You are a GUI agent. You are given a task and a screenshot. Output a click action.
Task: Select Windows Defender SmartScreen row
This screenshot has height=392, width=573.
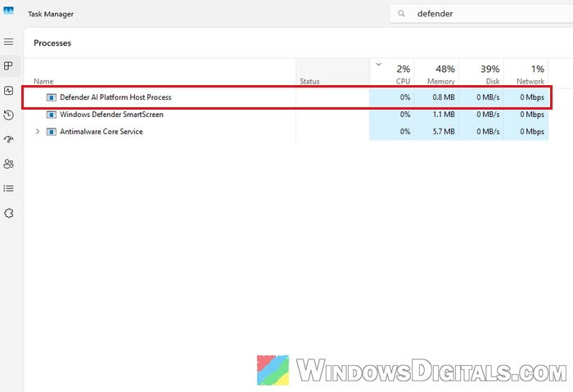(x=286, y=115)
